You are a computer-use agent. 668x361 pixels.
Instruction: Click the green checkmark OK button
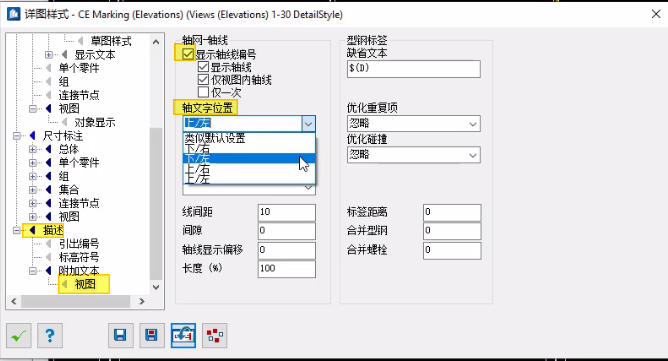19,335
